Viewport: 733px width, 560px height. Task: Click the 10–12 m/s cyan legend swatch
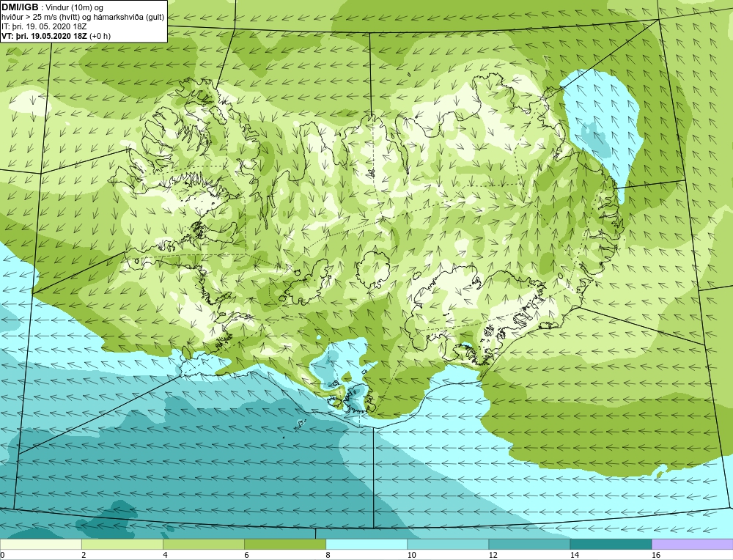(x=447, y=544)
